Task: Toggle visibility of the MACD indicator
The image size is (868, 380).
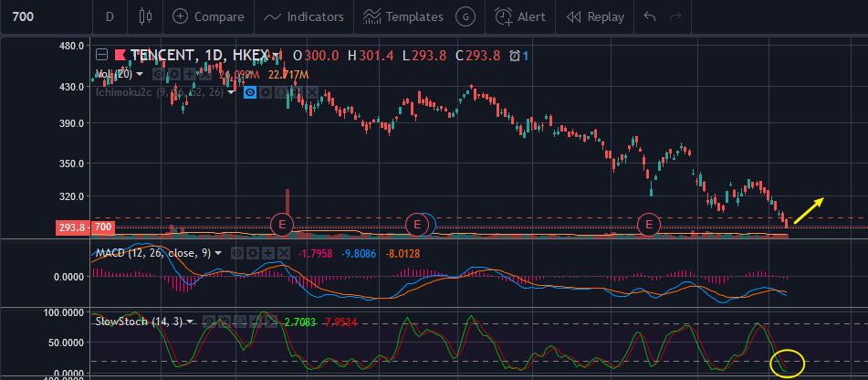Action: pyautogui.click(x=237, y=253)
